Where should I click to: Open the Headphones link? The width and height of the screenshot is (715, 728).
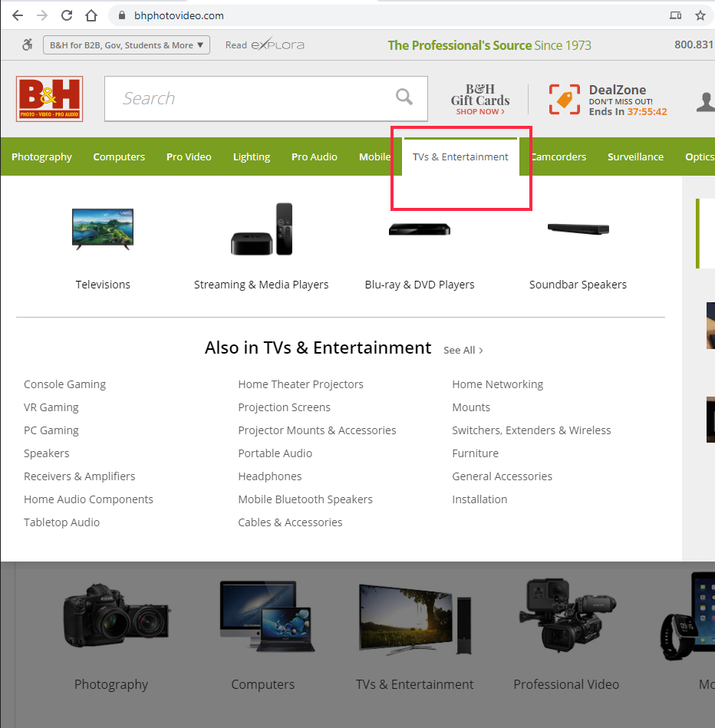[x=270, y=476]
